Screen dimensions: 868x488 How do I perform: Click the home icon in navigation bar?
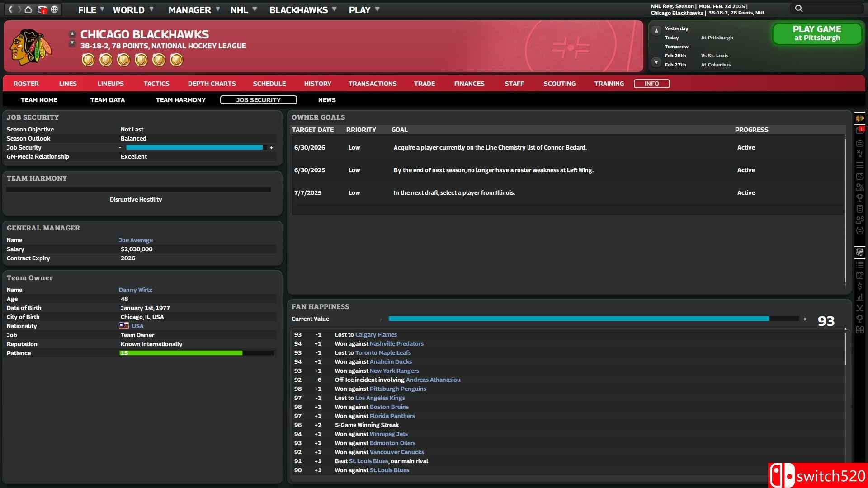coord(28,9)
